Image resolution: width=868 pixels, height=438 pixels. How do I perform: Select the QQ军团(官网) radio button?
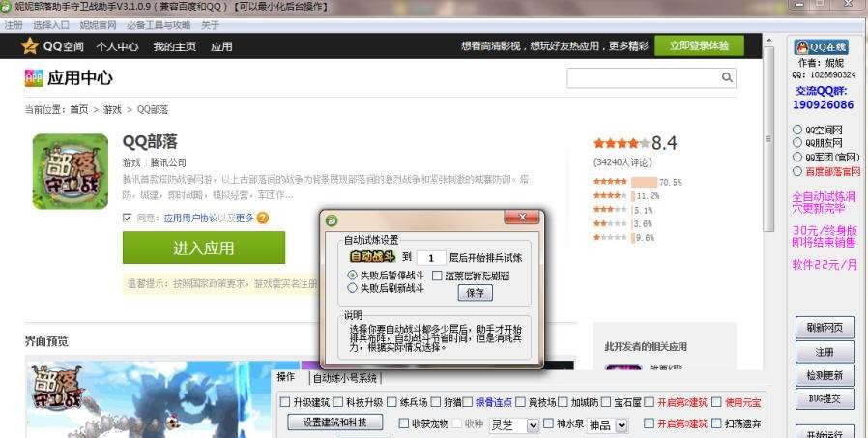click(x=797, y=158)
